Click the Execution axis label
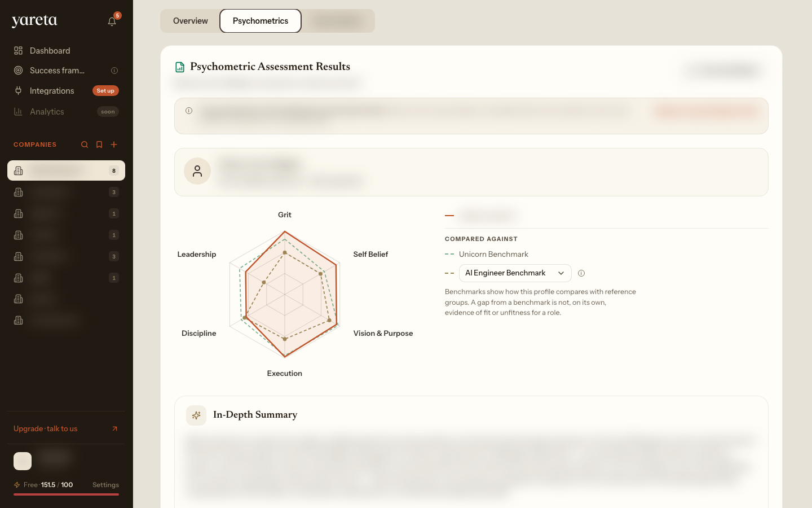The width and height of the screenshot is (812, 508). tap(285, 374)
